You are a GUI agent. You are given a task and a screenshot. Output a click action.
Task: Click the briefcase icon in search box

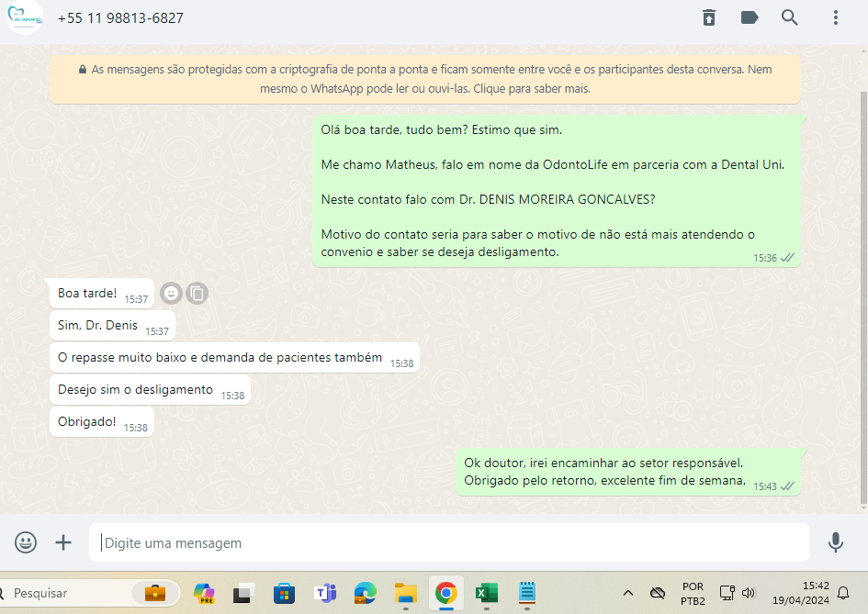155,593
